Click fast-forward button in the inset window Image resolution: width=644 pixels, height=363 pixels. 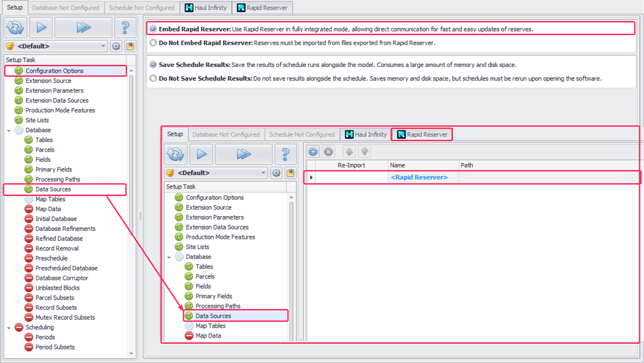click(x=244, y=154)
